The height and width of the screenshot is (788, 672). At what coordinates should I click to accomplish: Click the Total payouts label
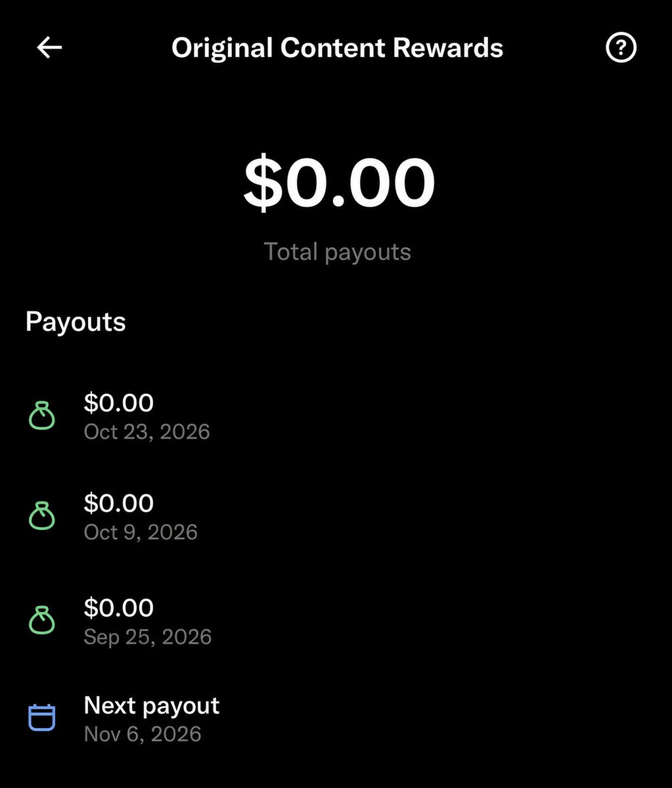tap(337, 252)
